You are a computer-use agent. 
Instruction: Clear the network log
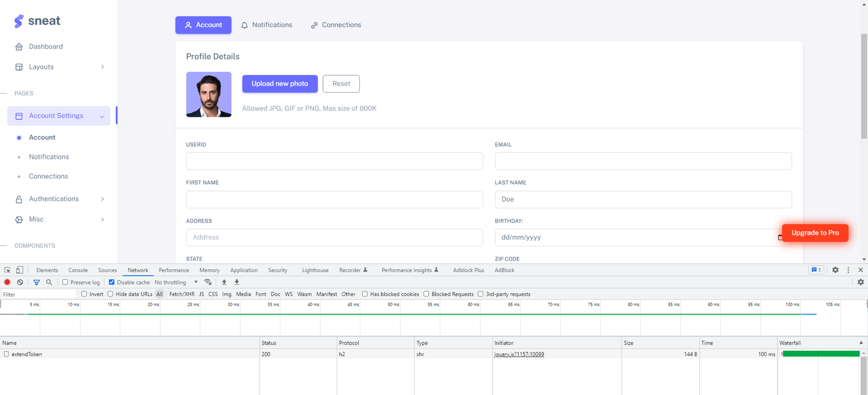pos(20,282)
